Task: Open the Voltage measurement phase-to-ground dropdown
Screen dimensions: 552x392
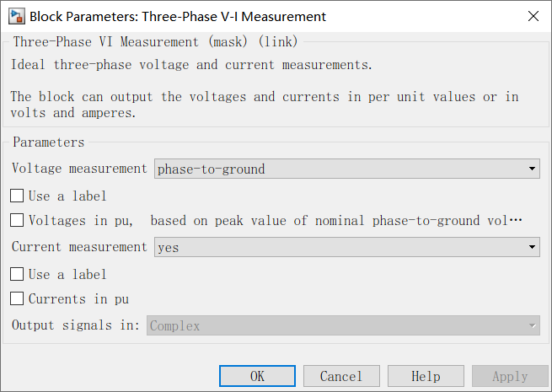Action: [x=346, y=169]
